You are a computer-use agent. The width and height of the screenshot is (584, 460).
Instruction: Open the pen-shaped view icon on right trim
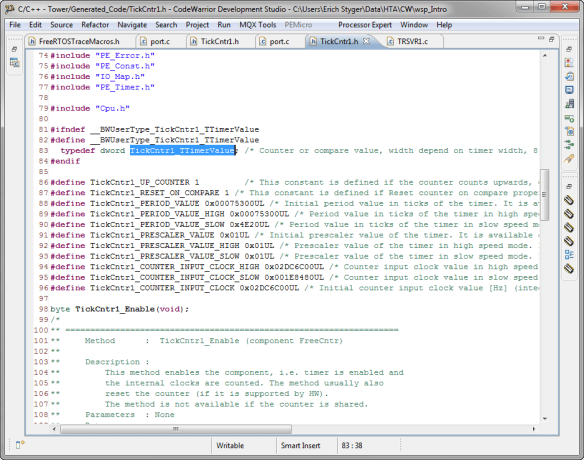(569, 158)
